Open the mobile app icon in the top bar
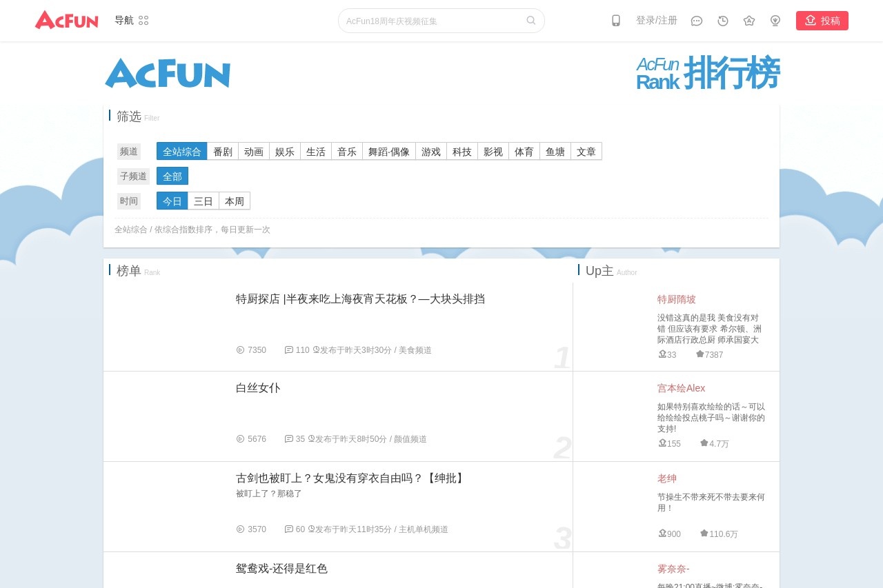This screenshot has width=883, height=588. coord(615,21)
